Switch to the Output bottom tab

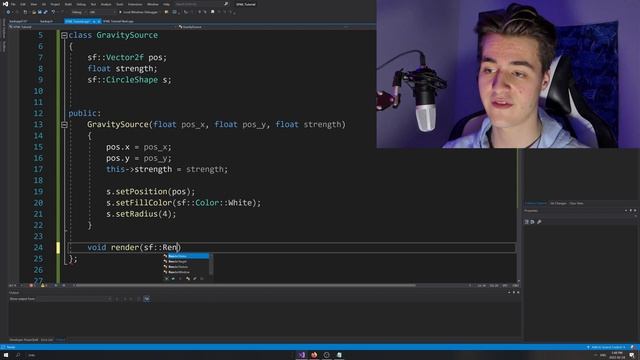pyautogui.click(x=60, y=340)
